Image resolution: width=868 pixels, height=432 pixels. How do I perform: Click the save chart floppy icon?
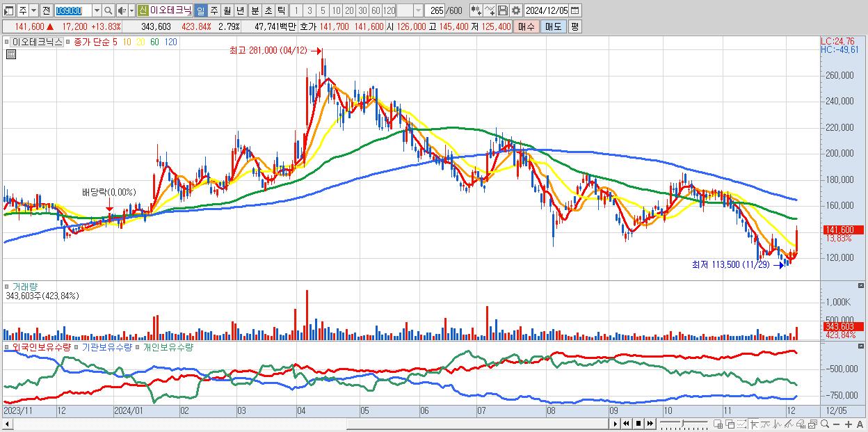pos(502,10)
